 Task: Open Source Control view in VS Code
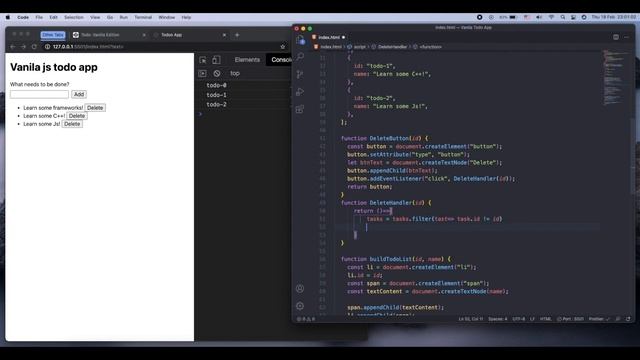[300, 74]
